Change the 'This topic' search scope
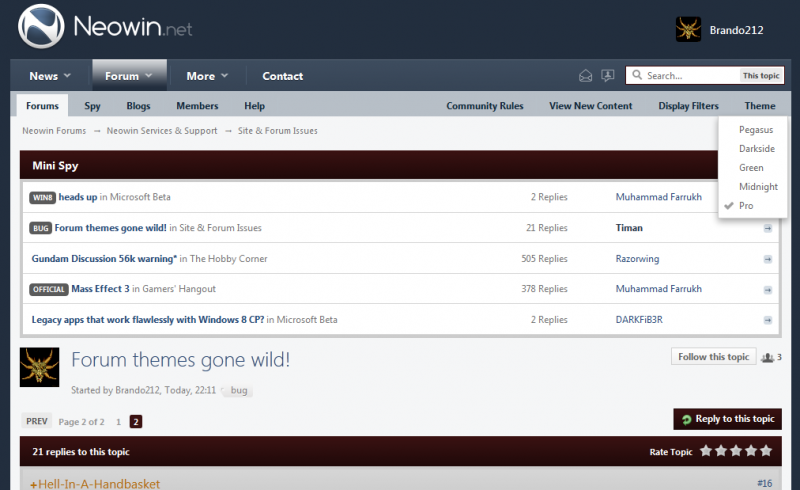 761,76
